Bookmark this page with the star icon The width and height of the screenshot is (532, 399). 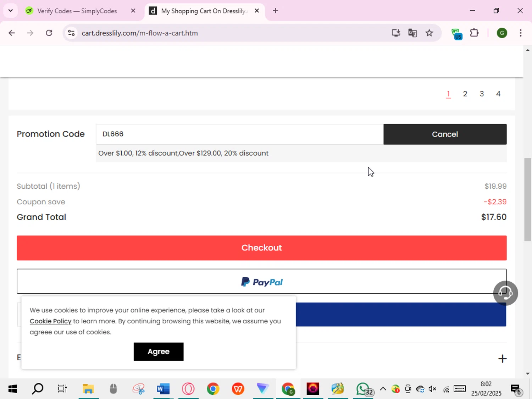click(429, 33)
